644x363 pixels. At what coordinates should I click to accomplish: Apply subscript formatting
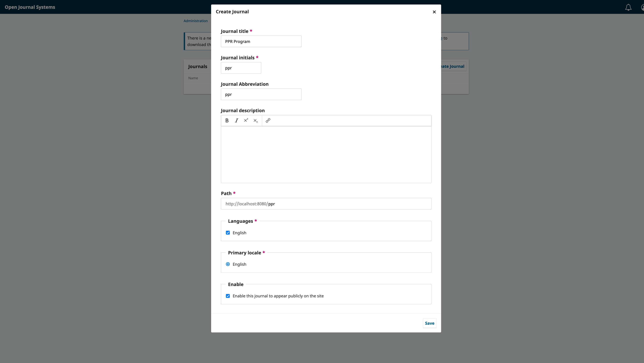[256, 121]
